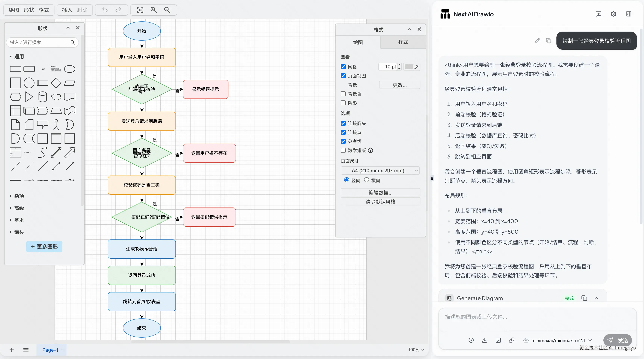
Task: Click the fit page icon
Action: pos(140,10)
